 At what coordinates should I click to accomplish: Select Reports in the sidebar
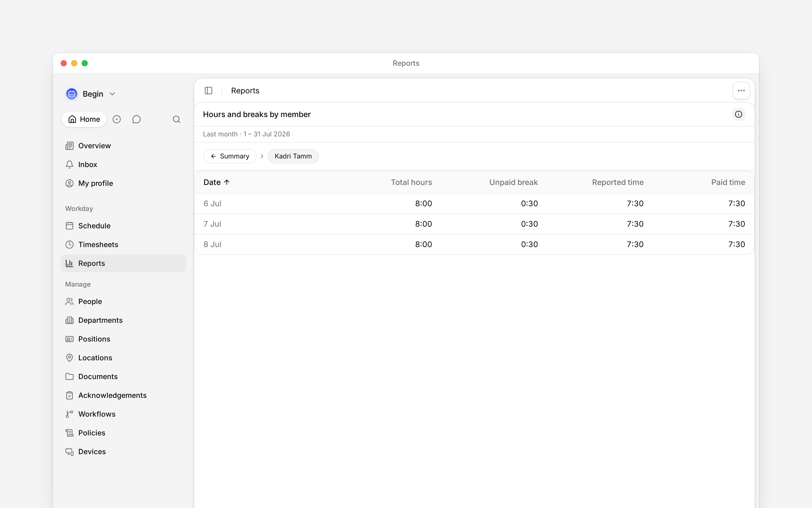coord(124,263)
